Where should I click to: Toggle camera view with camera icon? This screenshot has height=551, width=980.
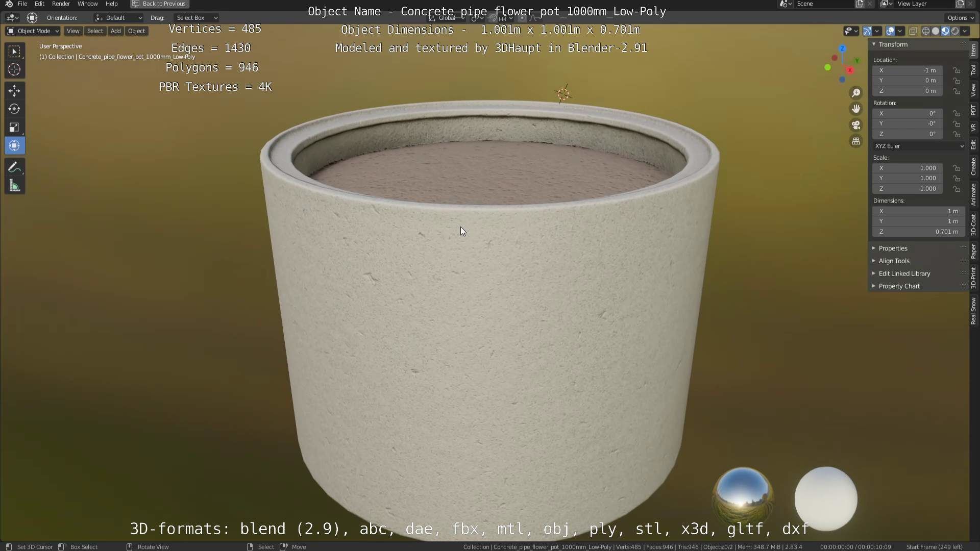(856, 125)
